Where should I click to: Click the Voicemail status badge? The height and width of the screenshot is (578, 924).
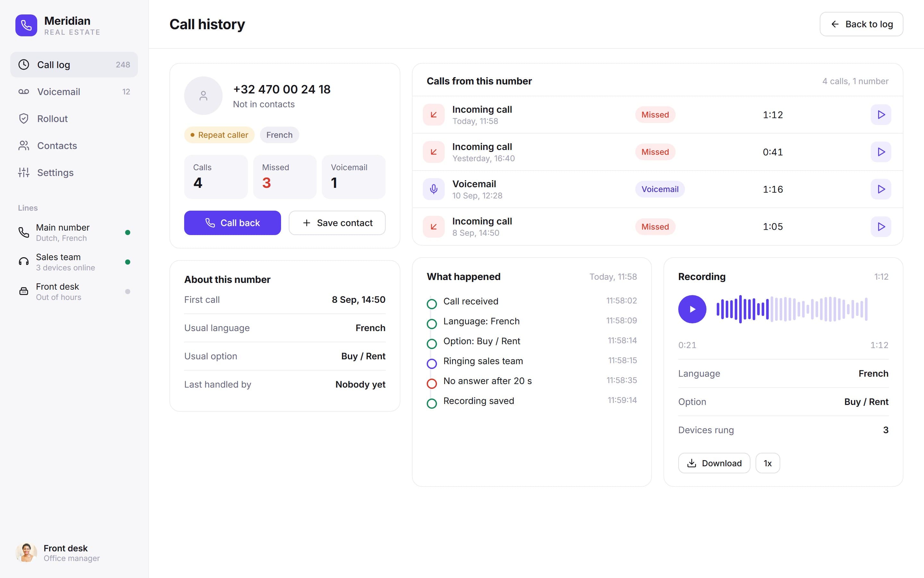660,189
